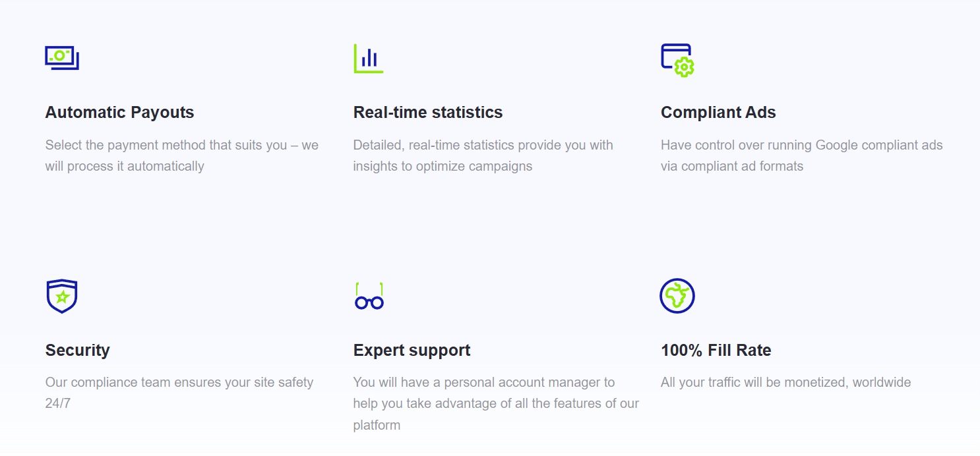Click the Google compliant ads description
The image size is (980, 456).
pyautogui.click(x=802, y=156)
